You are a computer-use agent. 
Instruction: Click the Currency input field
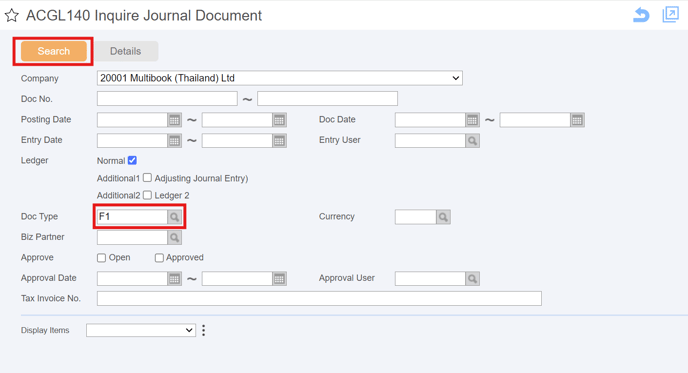(416, 217)
